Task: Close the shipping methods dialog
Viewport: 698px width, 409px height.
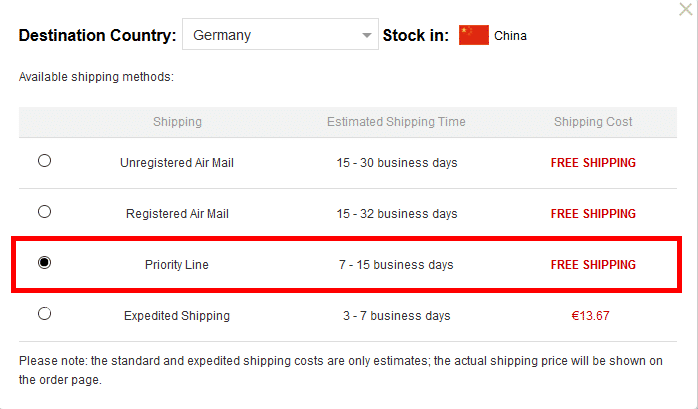Action: pyautogui.click(x=686, y=9)
